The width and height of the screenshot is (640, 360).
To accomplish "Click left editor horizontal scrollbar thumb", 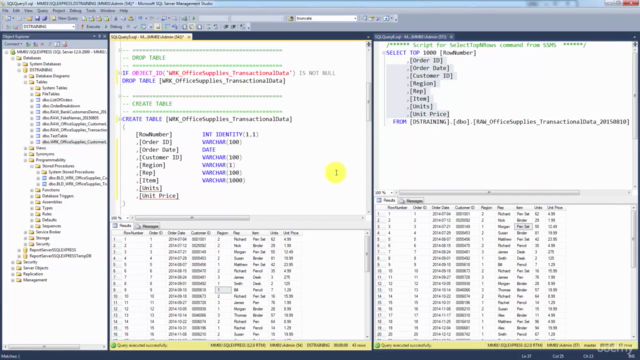I will pos(192,218).
